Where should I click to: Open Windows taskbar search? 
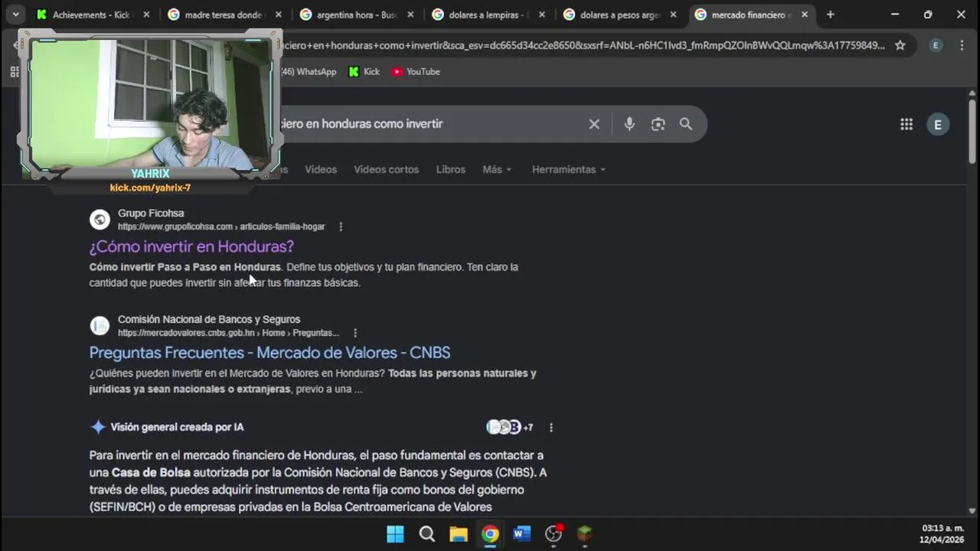click(427, 533)
